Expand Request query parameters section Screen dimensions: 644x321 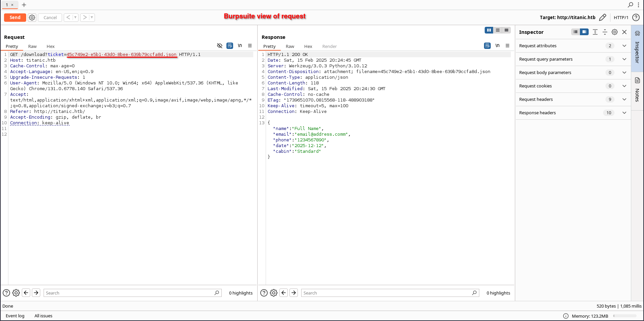click(x=624, y=59)
